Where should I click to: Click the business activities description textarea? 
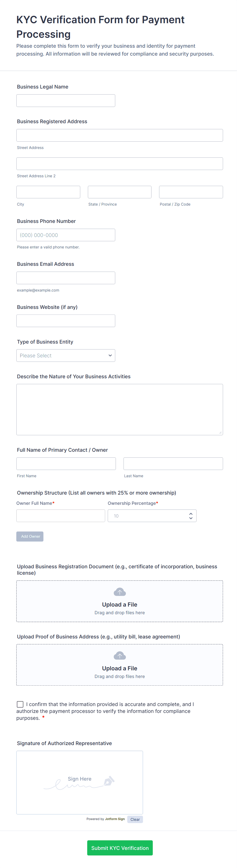tap(120, 409)
